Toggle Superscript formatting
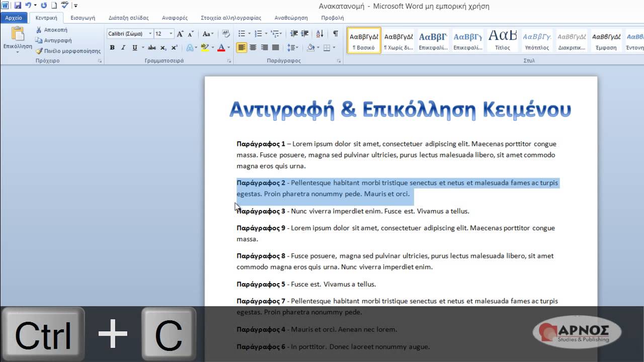Screen dimensions: 644x362 [x=174, y=48]
